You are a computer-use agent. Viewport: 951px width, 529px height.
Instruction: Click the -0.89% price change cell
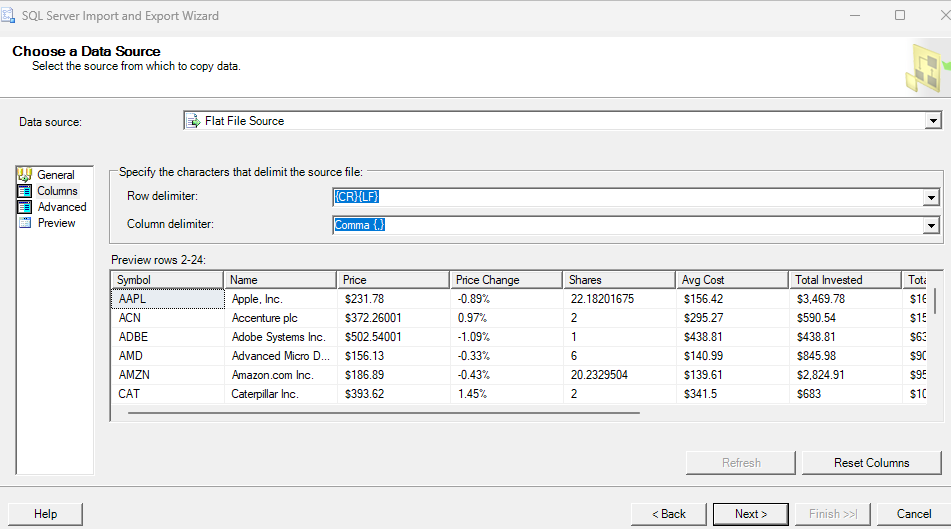(507, 298)
